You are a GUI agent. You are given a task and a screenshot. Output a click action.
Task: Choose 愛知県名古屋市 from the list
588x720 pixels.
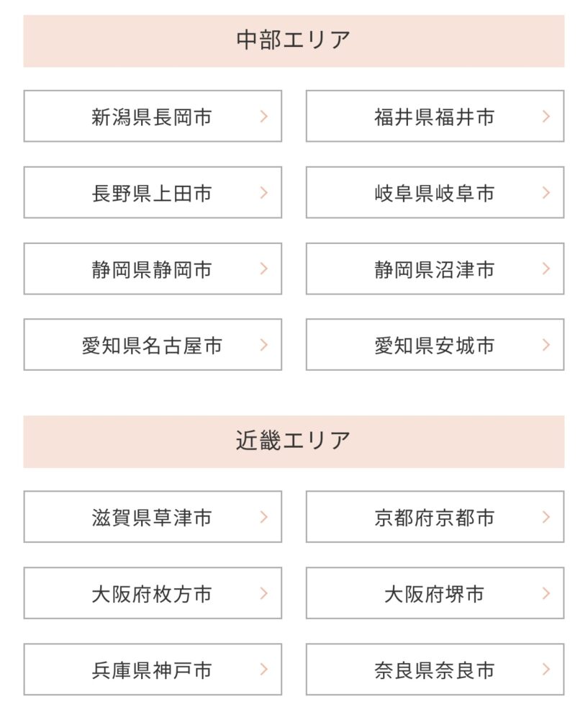(153, 345)
